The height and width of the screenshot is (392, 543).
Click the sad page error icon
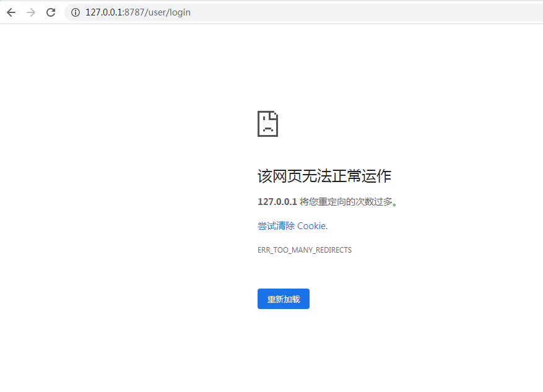coord(267,124)
